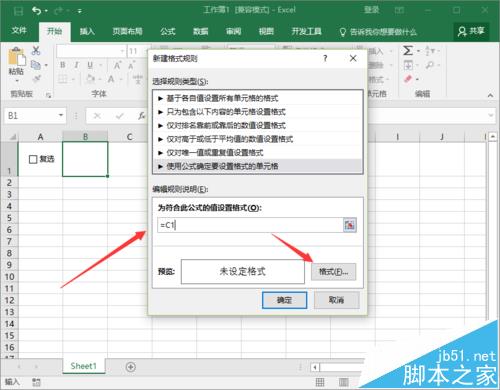Toggle Bold formatting button
Screen dimensions: 500x390
(63, 65)
